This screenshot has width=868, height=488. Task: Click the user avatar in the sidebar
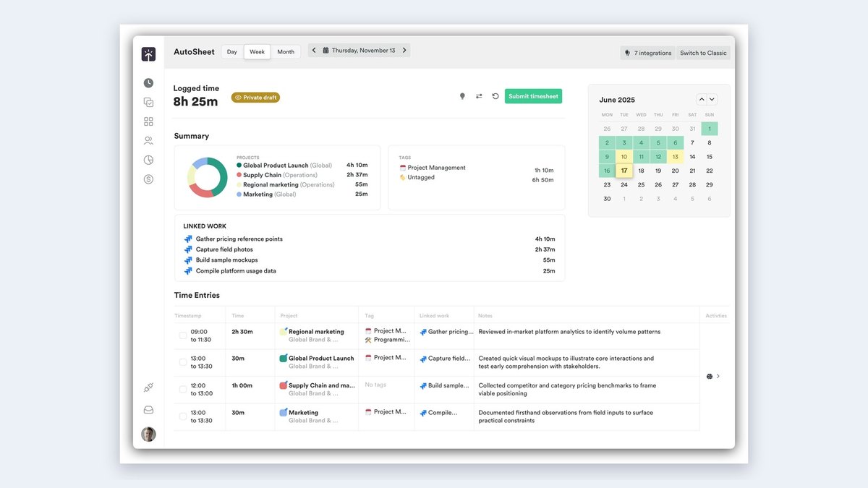click(148, 434)
